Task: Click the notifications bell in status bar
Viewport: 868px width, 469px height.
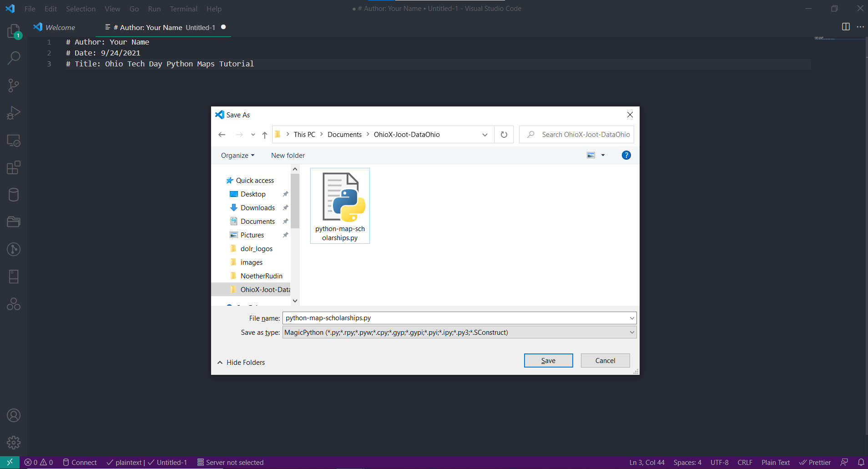Action: (x=861, y=462)
